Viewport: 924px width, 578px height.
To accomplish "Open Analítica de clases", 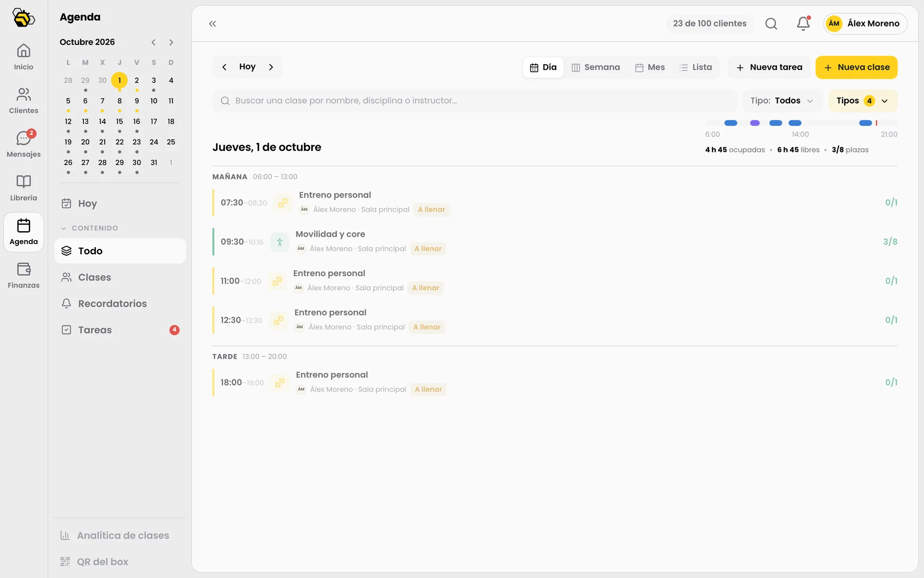I will (x=120, y=536).
